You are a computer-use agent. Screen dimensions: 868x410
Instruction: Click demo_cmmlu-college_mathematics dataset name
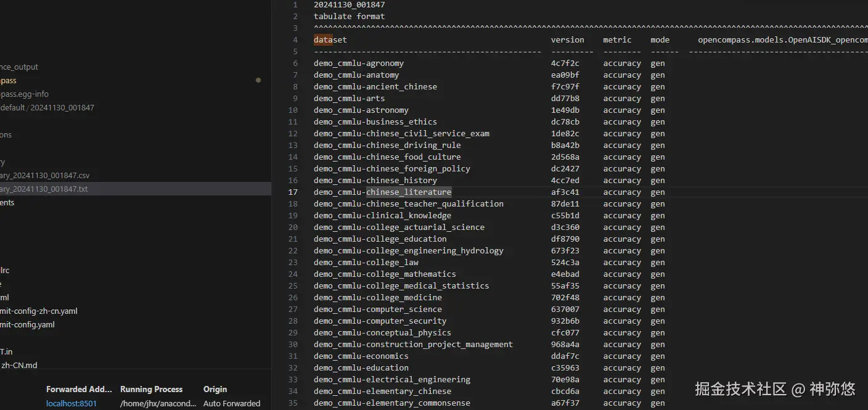pos(385,274)
